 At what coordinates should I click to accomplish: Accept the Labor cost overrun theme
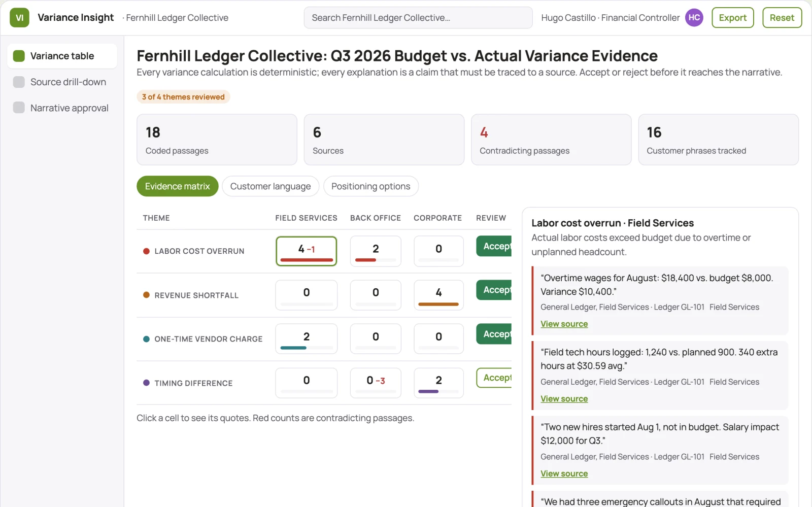point(494,246)
